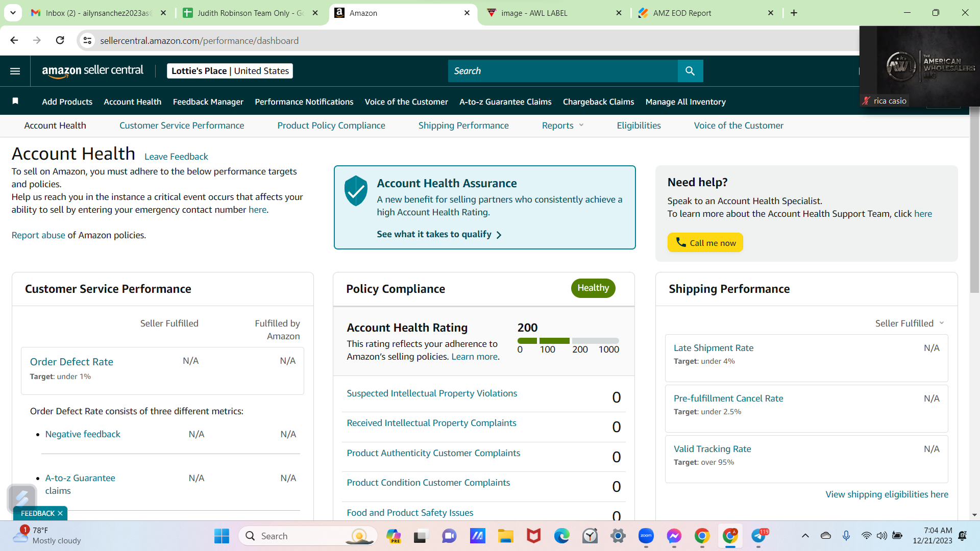Viewport: 980px width, 551px height.
Task: Open Settings gear from the taskbar
Action: [x=618, y=536]
